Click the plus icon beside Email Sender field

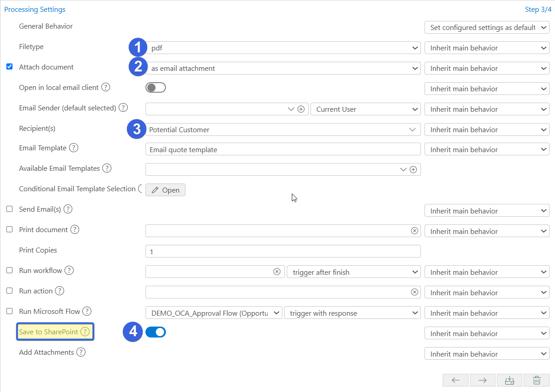301,109
